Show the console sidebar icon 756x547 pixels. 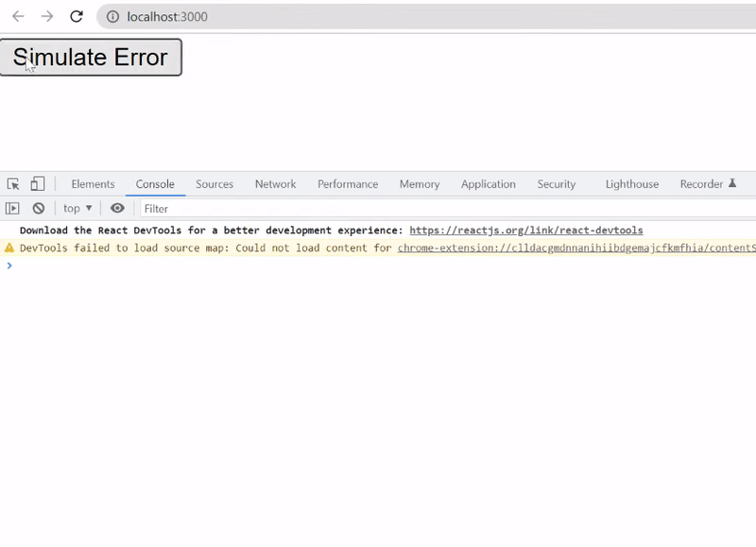coord(12,209)
